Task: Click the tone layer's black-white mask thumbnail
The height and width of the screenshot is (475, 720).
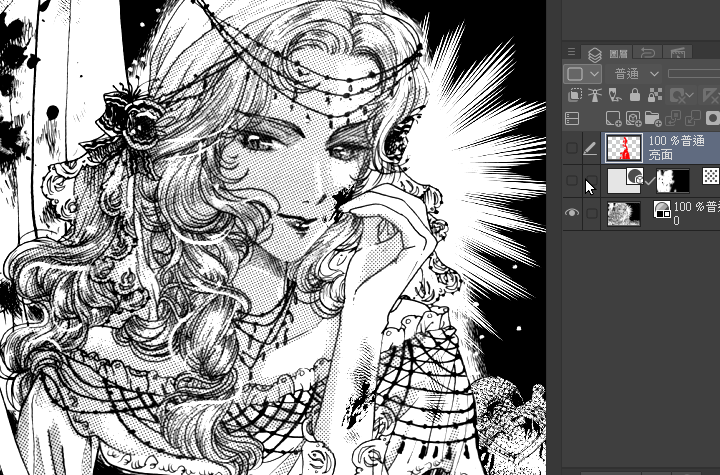Action: click(x=673, y=181)
